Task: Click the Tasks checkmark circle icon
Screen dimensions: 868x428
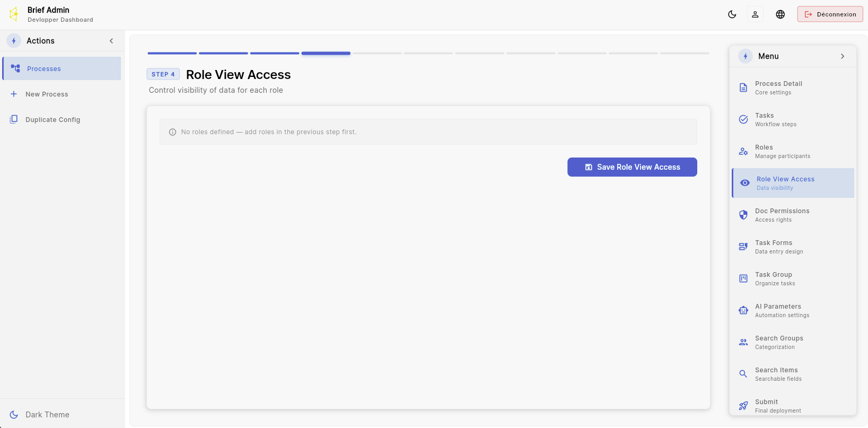Action: point(743,119)
